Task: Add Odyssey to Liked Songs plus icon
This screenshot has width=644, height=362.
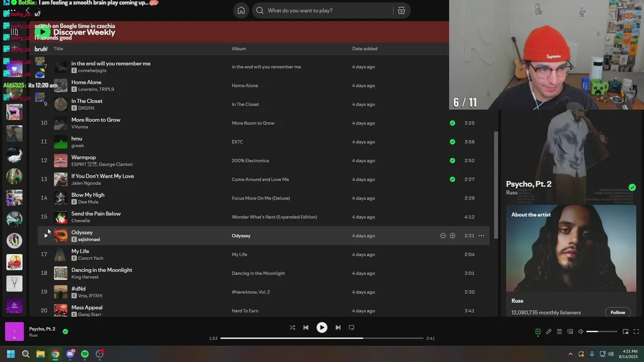Action: tap(452, 236)
